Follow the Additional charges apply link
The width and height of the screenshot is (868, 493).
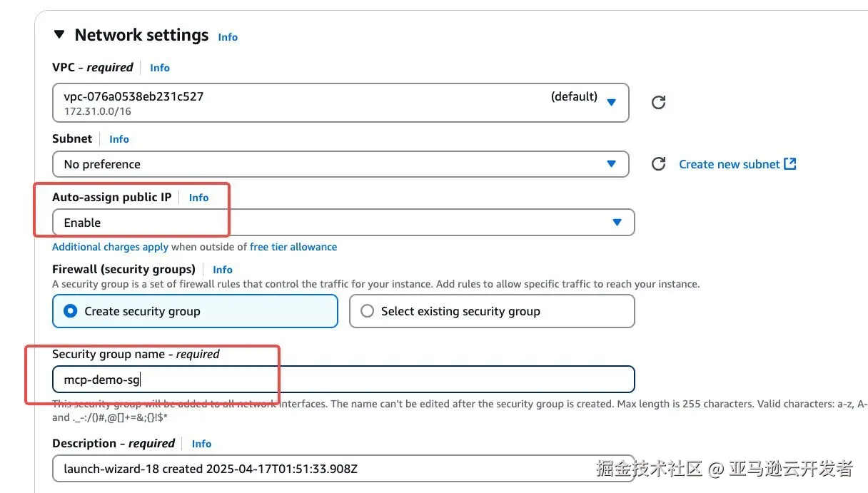(x=110, y=247)
